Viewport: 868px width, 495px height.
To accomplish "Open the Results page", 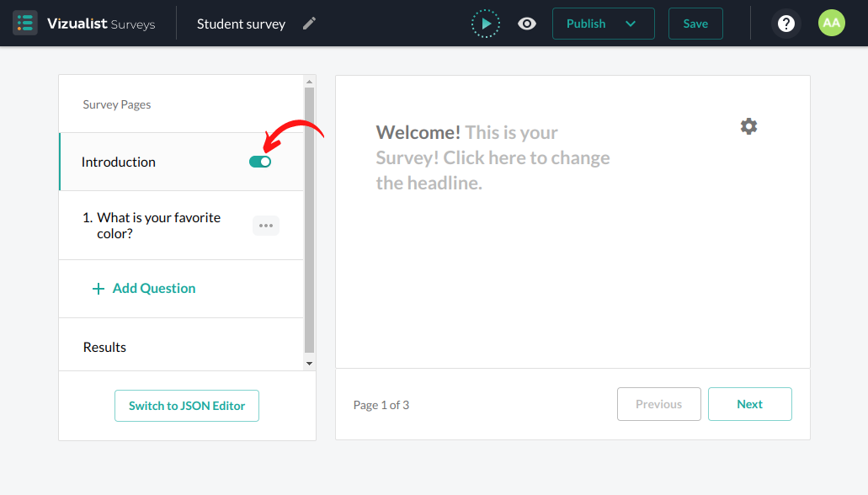I will point(104,347).
